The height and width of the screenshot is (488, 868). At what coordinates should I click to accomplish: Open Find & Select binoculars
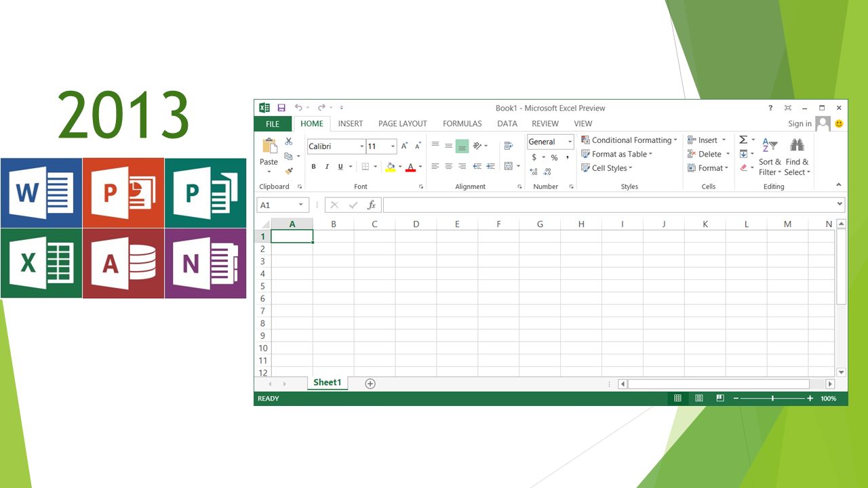[797, 157]
